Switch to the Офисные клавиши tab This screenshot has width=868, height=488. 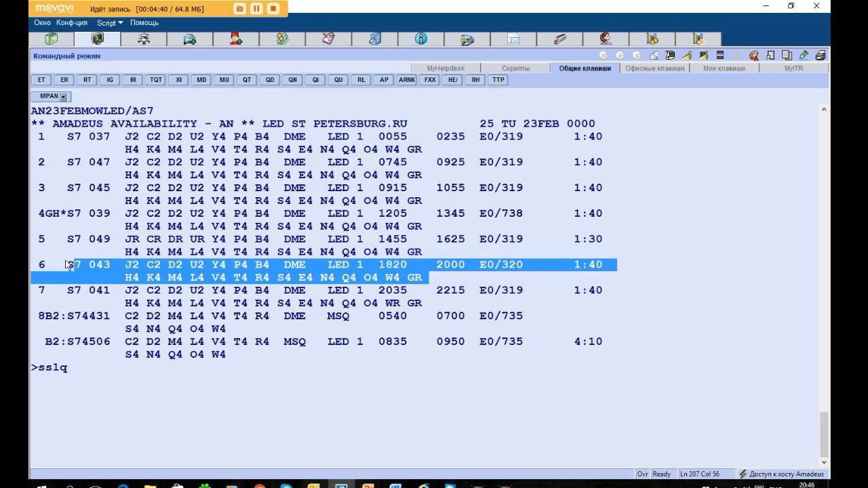pos(655,68)
